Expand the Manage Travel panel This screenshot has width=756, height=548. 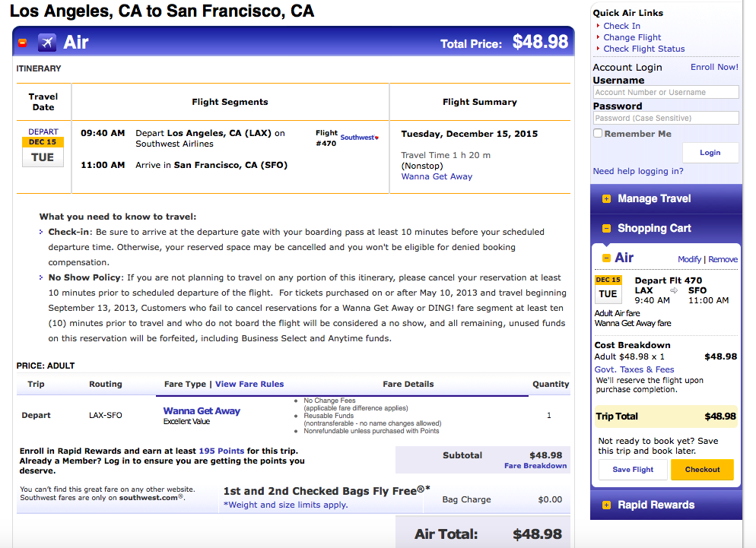606,199
